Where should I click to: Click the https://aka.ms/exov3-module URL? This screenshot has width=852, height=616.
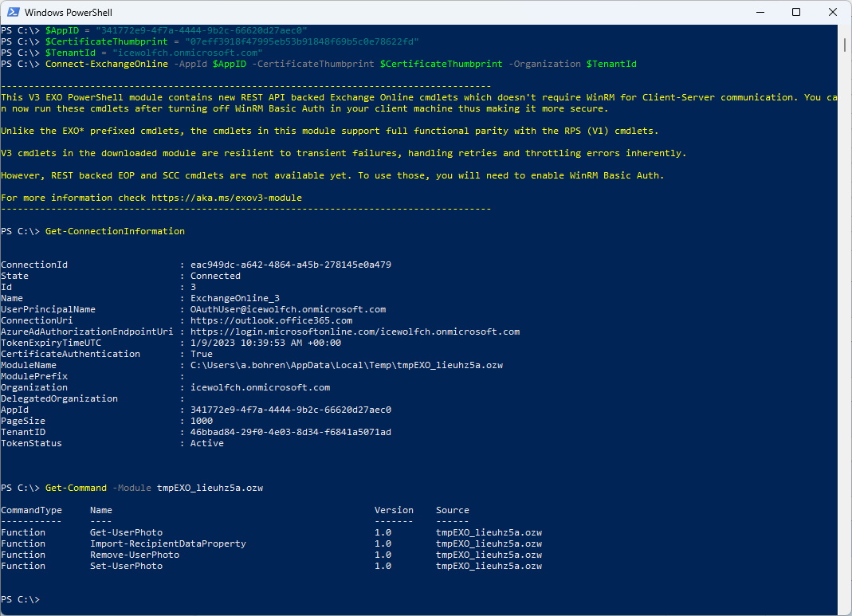pos(226,198)
